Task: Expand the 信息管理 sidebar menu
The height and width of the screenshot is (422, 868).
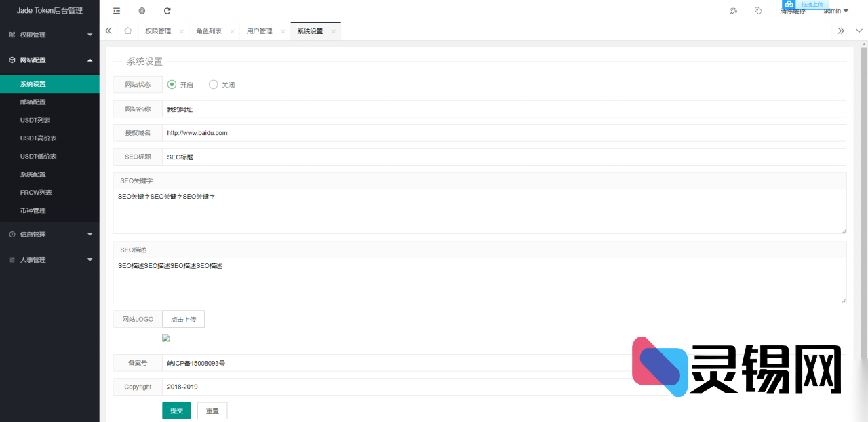Action: coord(50,235)
